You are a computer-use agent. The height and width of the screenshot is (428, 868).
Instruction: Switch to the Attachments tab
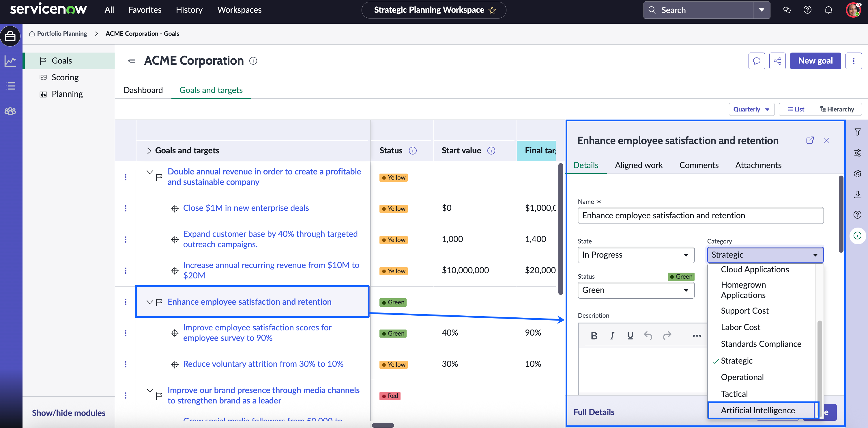coord(758,165)
